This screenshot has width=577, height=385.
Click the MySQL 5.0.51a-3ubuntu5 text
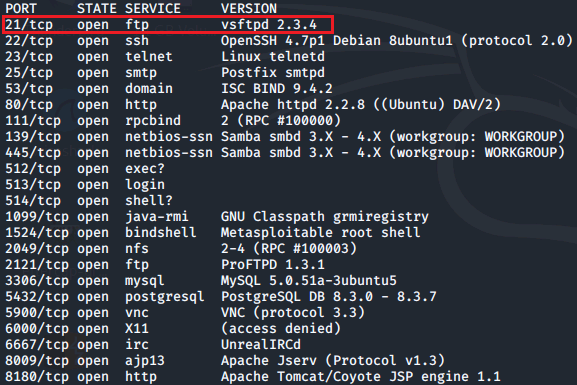tap(309, 281)
